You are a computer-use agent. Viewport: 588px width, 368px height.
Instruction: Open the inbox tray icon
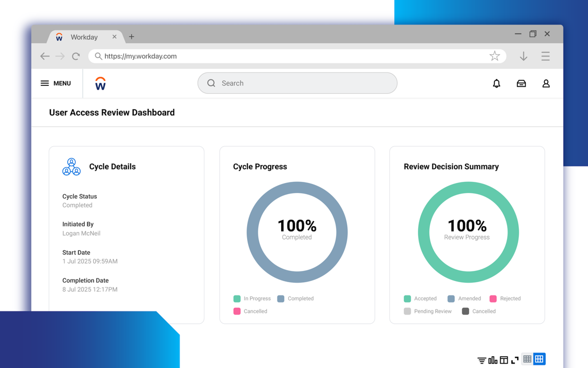point(521,84)
